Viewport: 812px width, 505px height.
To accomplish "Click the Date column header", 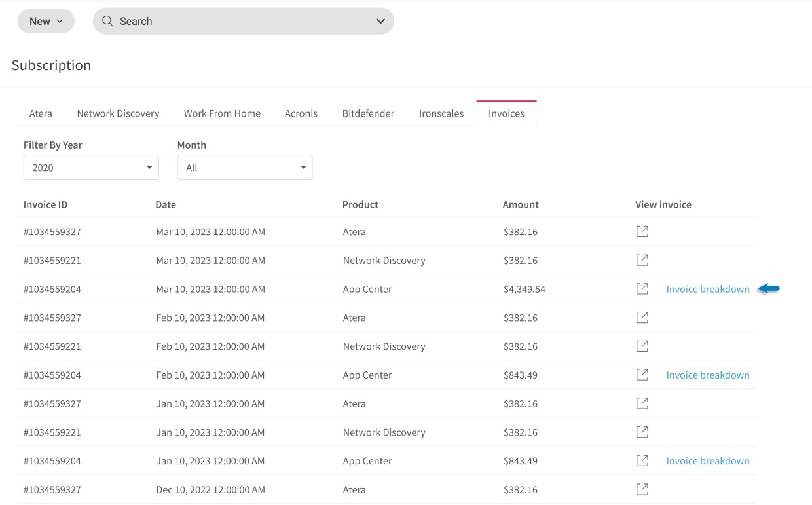I will (x=166, y=204).
